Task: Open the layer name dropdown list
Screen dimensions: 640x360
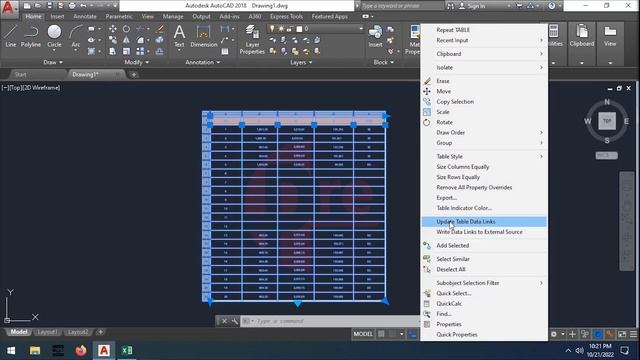Action: pyautogui.click(x=361, y=29)
